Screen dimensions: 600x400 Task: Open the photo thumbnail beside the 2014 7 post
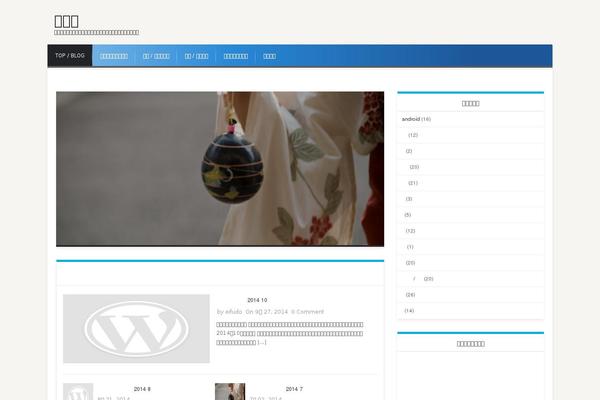coord(230,392)
